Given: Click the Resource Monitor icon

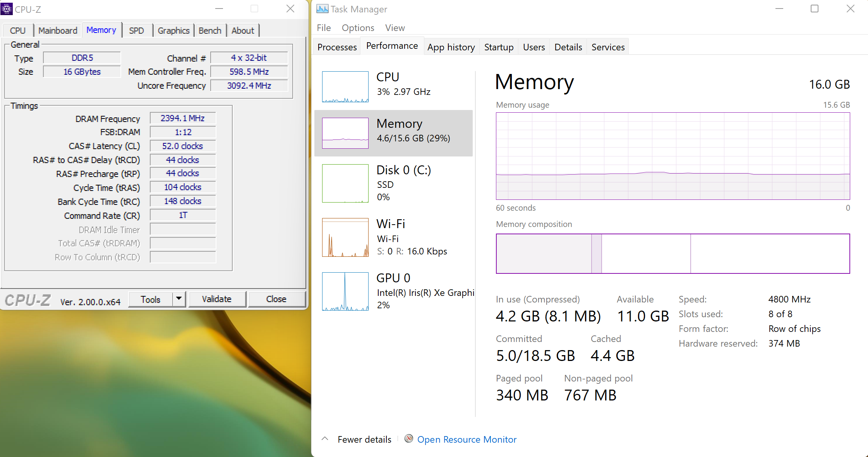Looking at the screenshot, I should [409, 438].
